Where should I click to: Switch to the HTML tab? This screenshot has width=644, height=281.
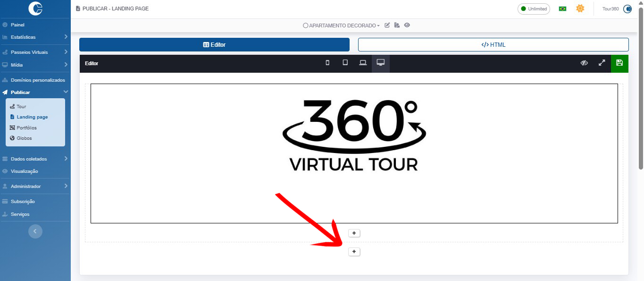click(493, 45)
